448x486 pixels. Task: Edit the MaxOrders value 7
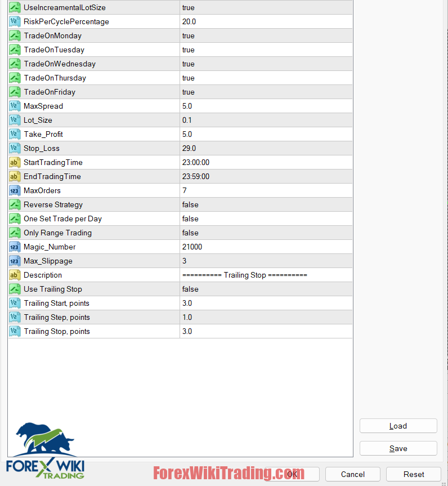266,190
